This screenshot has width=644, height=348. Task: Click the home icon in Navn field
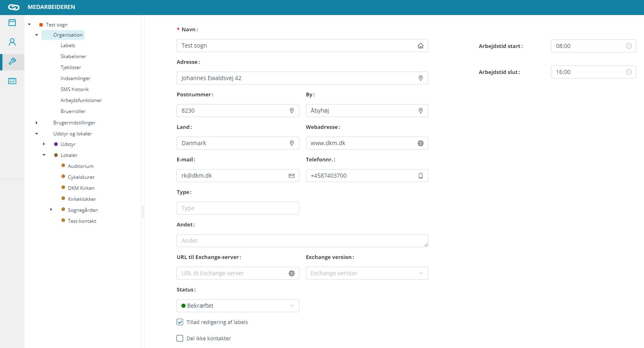[x=421, y=46]
